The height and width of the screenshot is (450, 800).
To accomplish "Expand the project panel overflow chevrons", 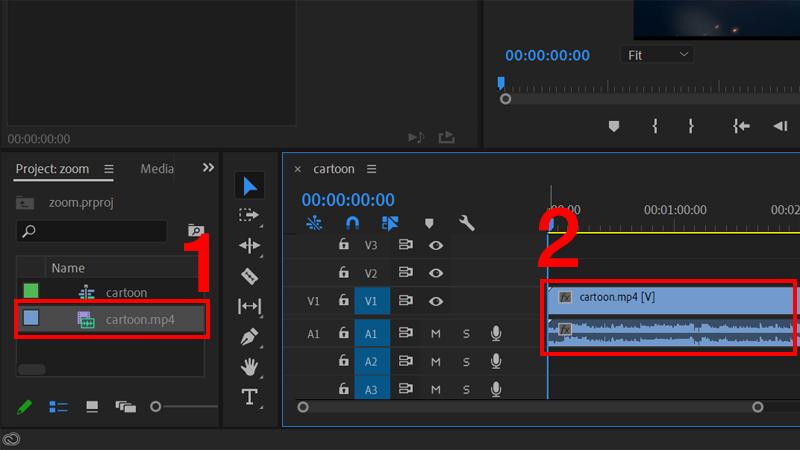I will click(x=208, y=167).
